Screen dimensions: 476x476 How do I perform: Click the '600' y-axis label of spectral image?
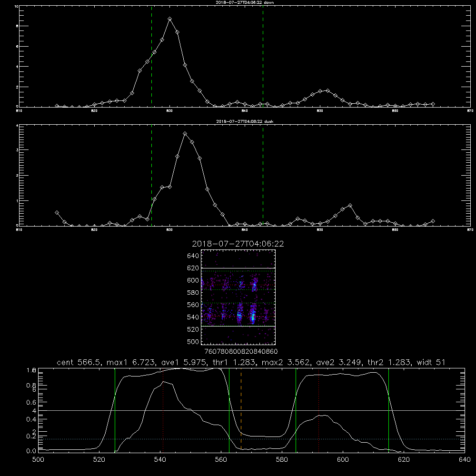[x=193, y=280]
